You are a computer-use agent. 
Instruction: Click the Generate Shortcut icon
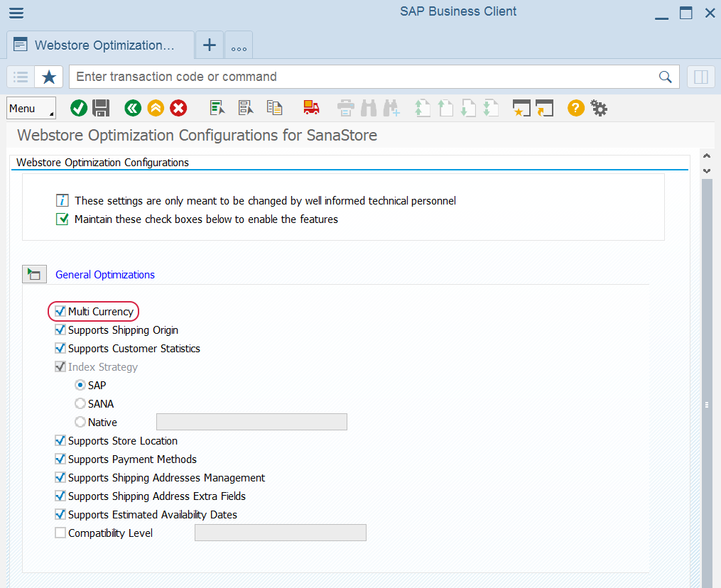544,109
